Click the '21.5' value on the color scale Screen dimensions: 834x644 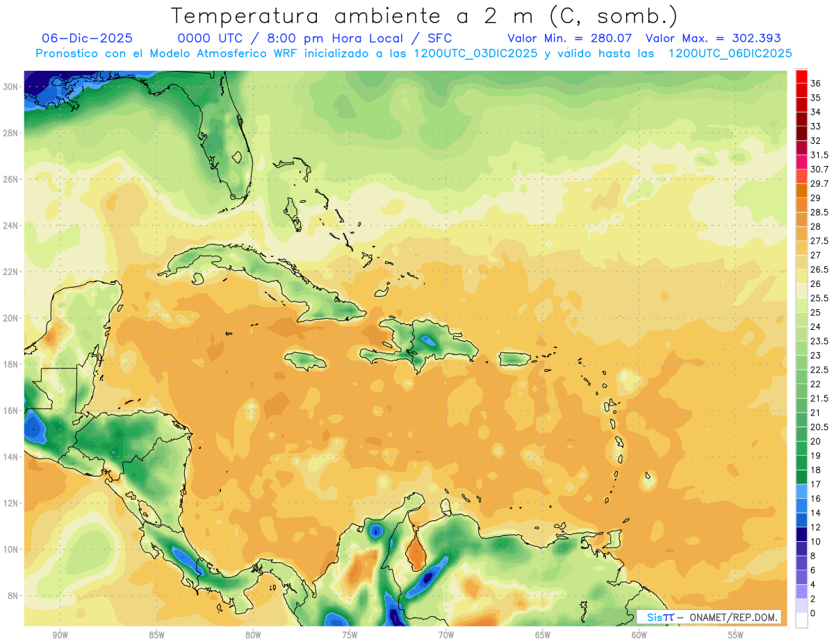[819, 399]
